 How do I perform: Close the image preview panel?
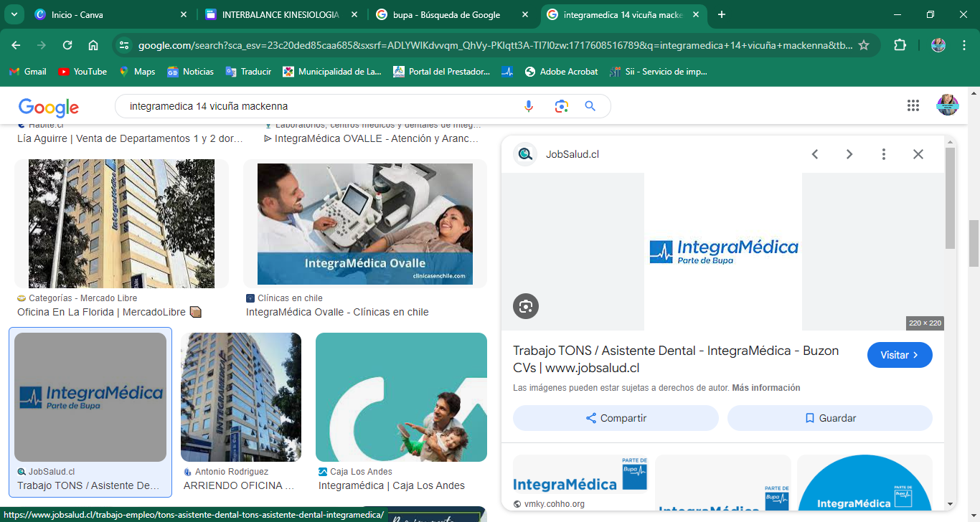(x=918, y=154)
